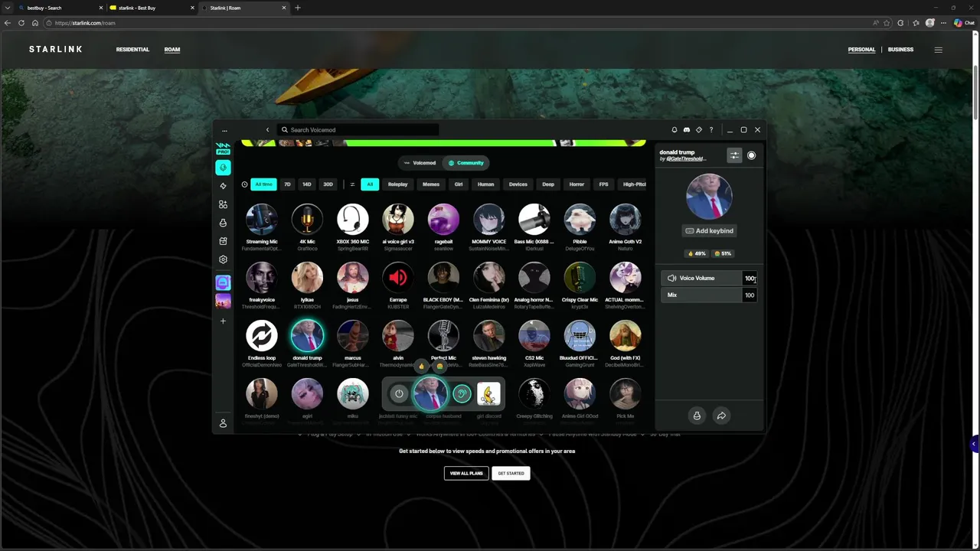This screenshot has height=551, width=980.
Task: Filter voices by Roleplay category
Action: pos(397,184)
